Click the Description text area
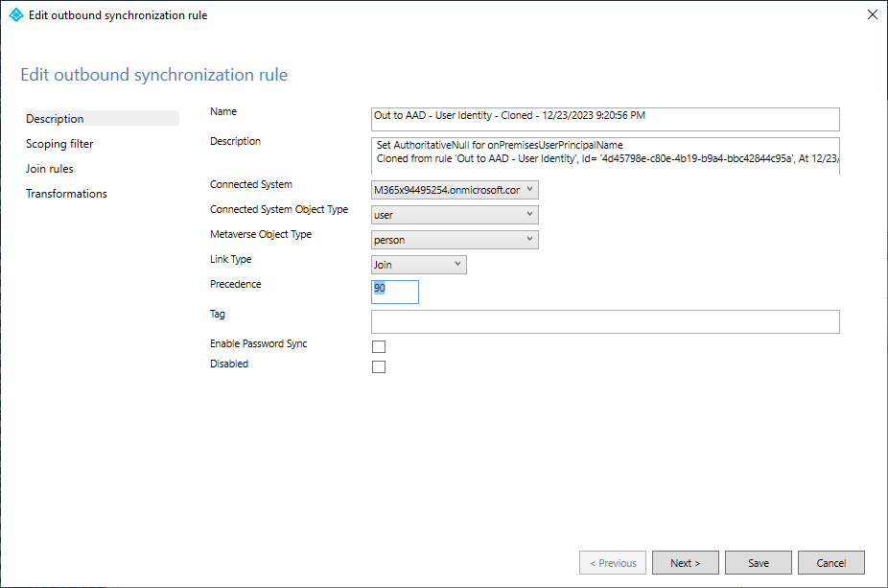Screen dimensions: 888x588 click(x=604, y=155)
